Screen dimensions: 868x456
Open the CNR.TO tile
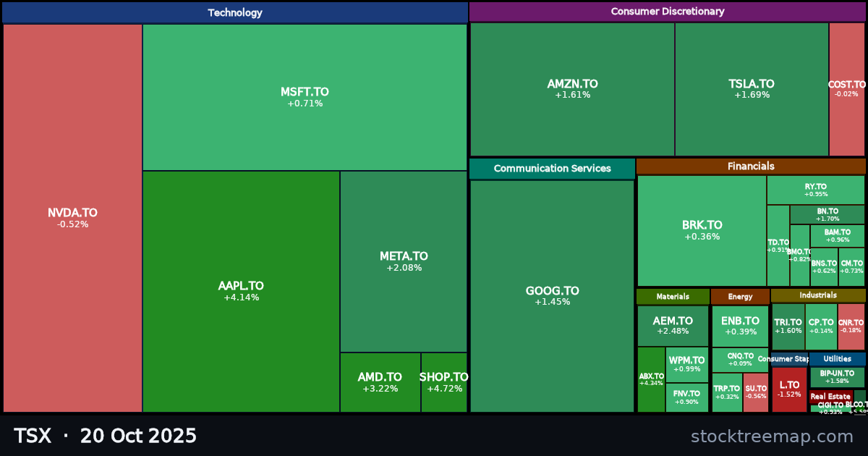pyautogui.click(x=851, y=326)
